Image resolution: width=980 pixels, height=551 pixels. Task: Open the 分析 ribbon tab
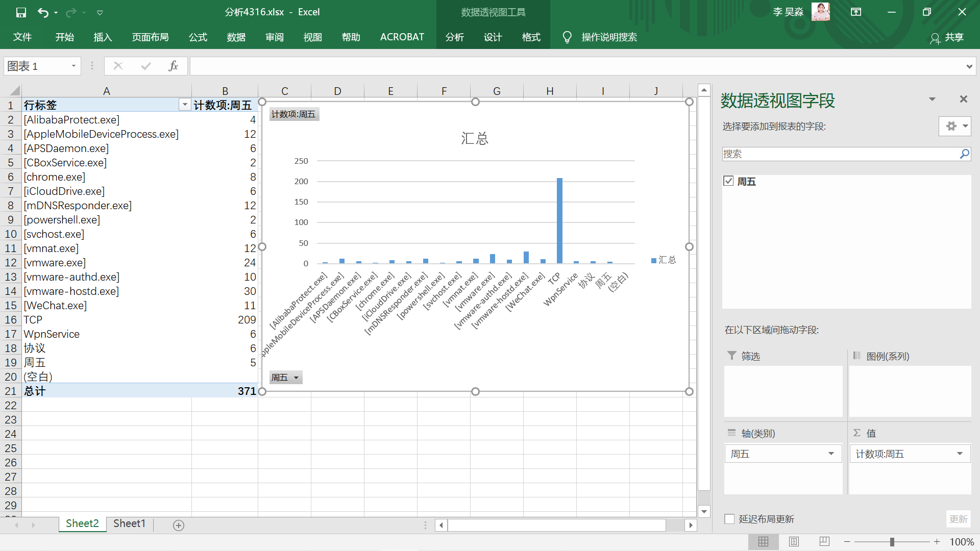454,37
